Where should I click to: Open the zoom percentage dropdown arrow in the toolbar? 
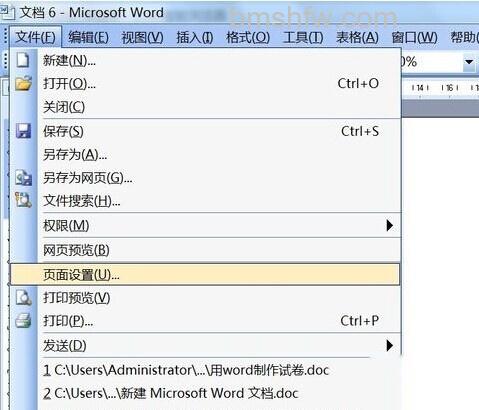[469, 62]
